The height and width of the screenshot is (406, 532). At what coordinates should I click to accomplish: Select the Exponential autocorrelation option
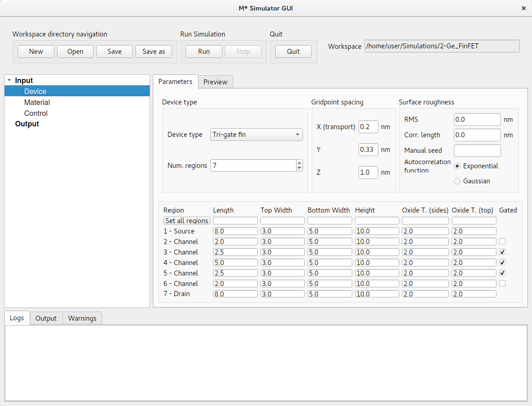pyautogui.click(x=457, y=166)
